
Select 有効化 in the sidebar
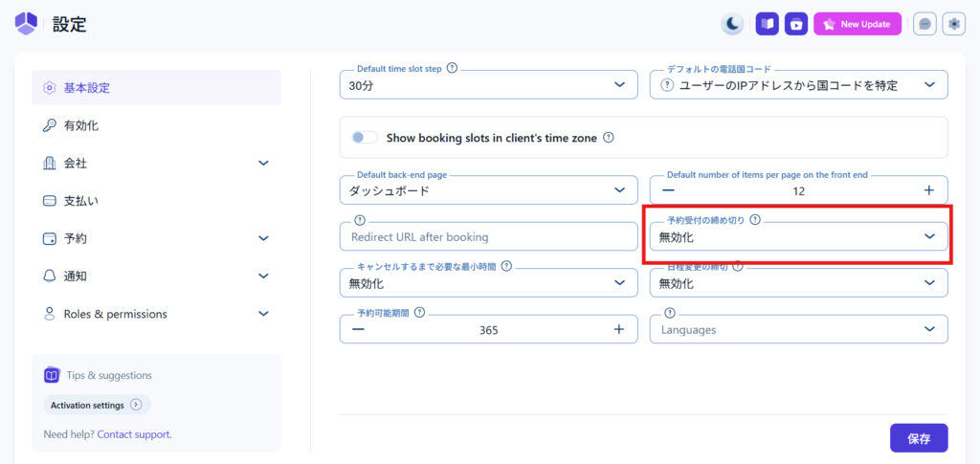click(81, 125)
